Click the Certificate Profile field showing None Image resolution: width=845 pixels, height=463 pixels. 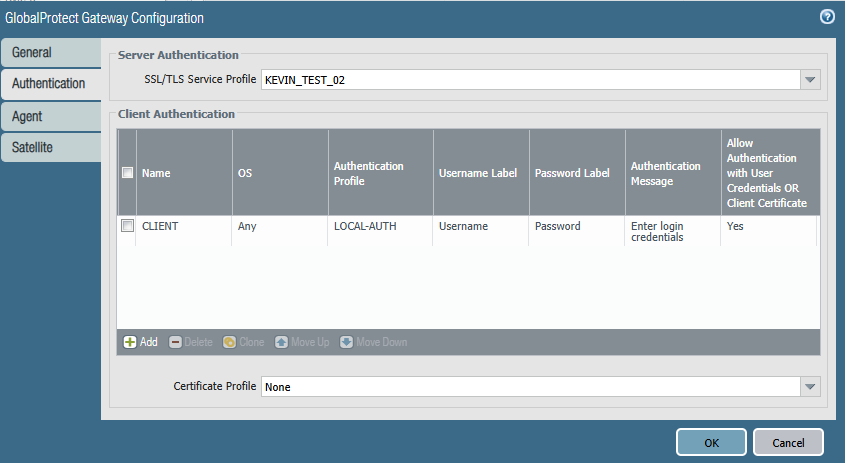531,386
